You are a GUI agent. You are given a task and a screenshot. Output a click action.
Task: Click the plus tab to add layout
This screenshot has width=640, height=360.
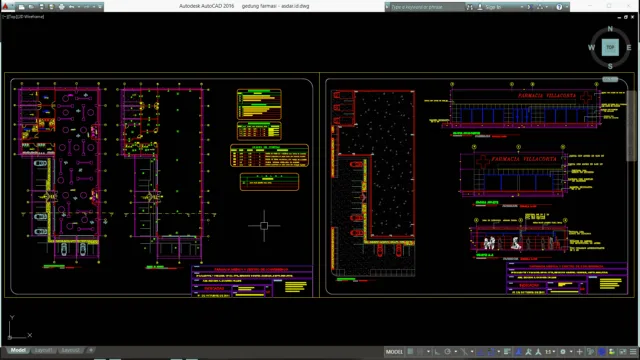91,350
